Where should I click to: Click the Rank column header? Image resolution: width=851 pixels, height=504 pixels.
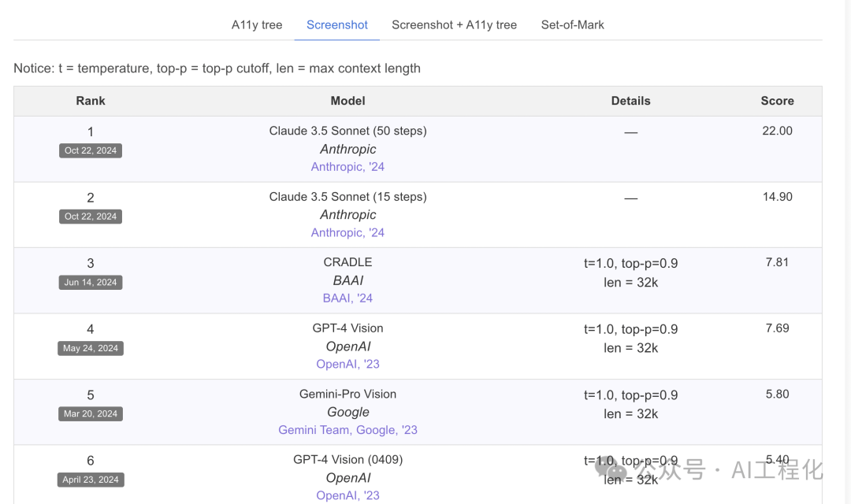tap(91, 101)
